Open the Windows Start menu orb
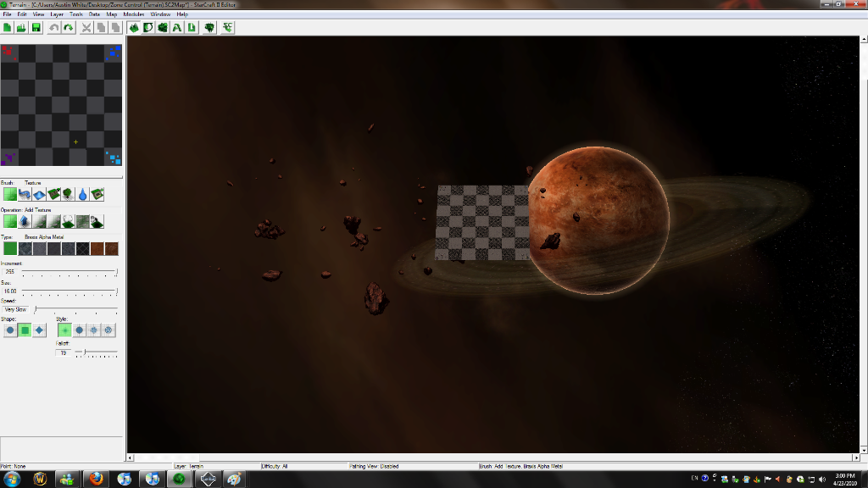This screenshot has width=868, height=488. click(12, 480)
